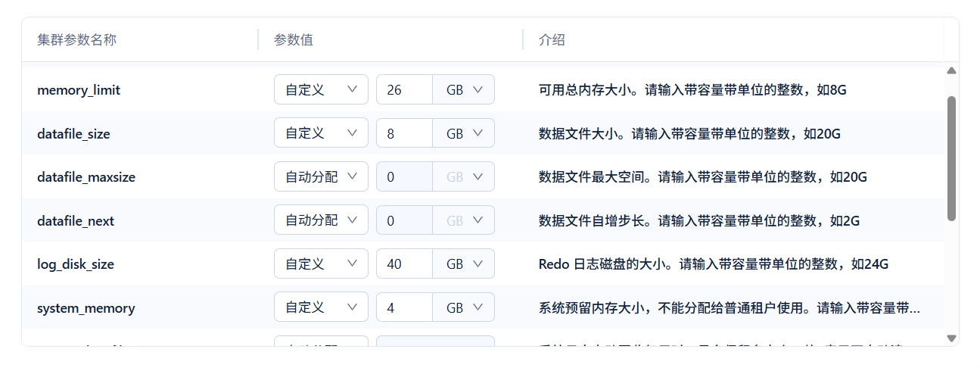Click system_memory value field containing 4
Image resolution: width=980 pixels, height=368 pixels.
click(404, 307)
